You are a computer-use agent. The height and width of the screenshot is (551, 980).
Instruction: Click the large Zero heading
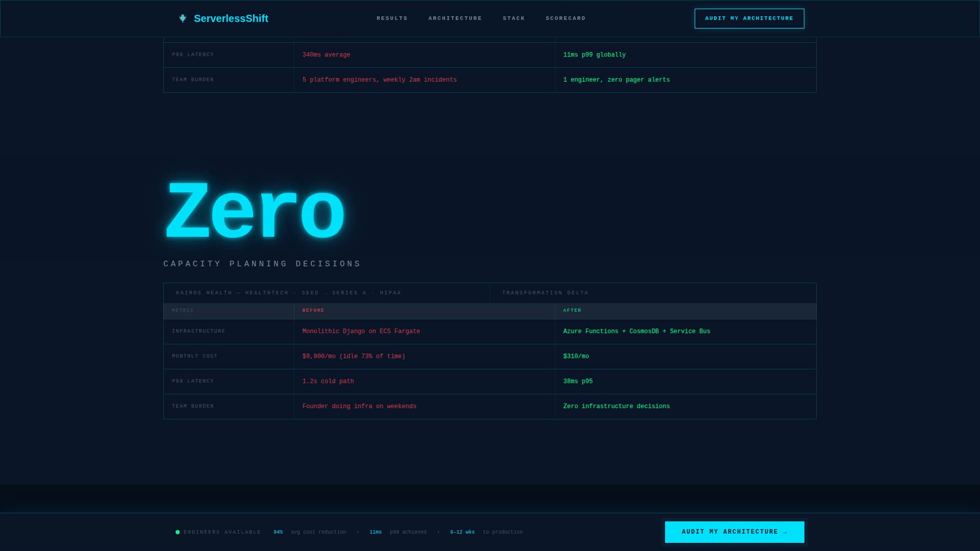254,212
